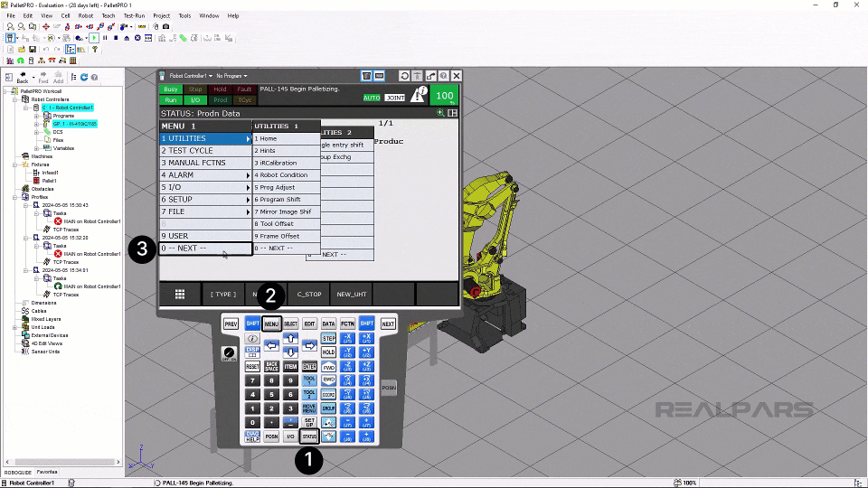Click the C_STOP softkey
Viewport: 868px width, 488px height.
309,295
